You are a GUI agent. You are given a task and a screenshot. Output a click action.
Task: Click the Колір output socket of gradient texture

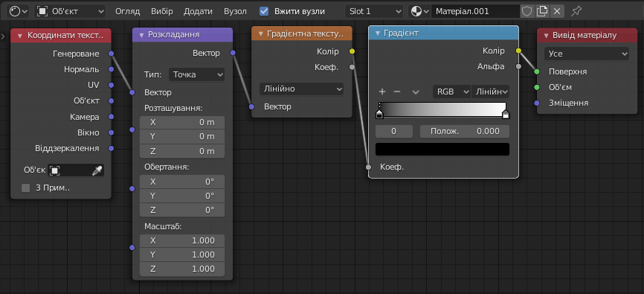point(352,51)
